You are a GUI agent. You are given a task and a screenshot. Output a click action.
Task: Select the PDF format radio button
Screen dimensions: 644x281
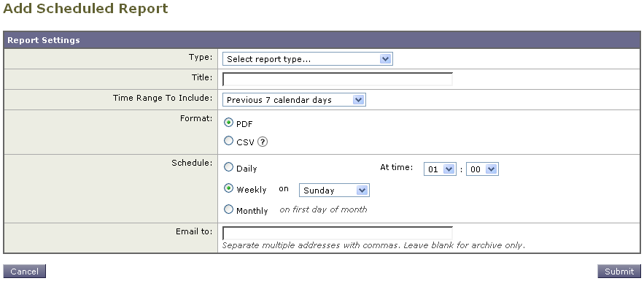pyautogui.click(x=228, y=123)
